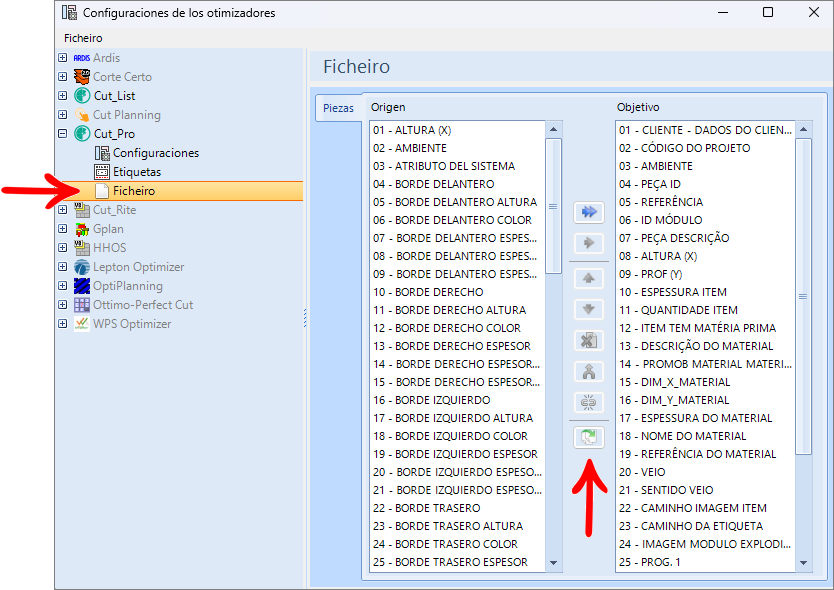The width and height of the screenshot is (834, 590).
Task: Click the Configuraciones settings icon under Cut_Pro
Action: [102, 153]
